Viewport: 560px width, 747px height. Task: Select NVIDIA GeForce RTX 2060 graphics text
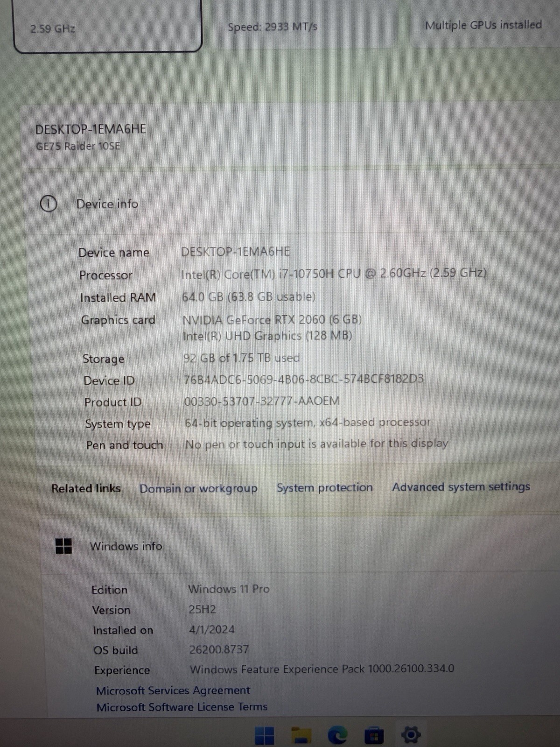click(x=272, y=320)
